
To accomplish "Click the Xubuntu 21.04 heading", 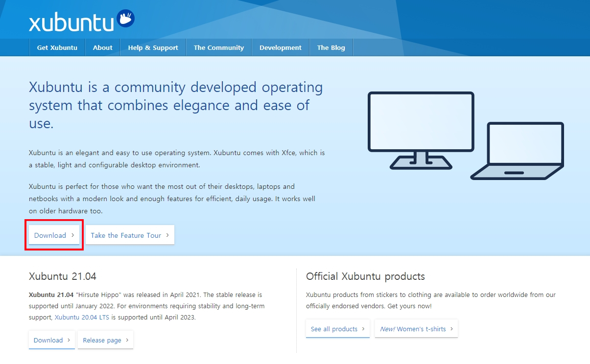I will 63,276.
